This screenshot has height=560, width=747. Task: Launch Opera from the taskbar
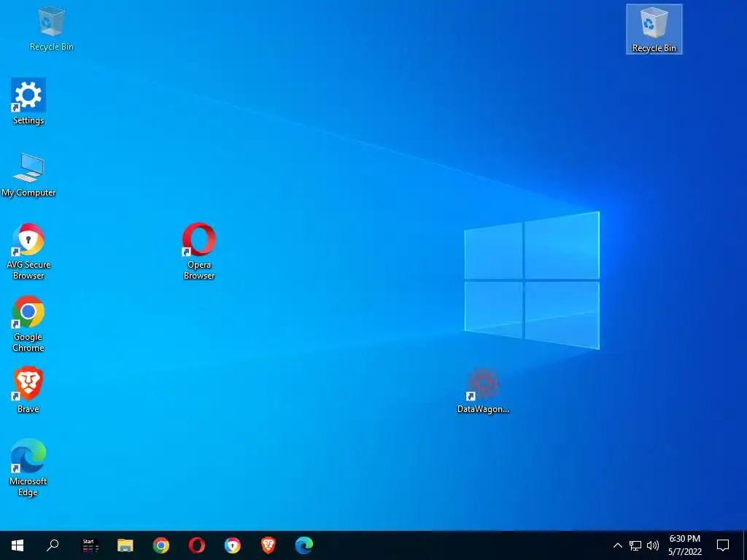point(197,545)
